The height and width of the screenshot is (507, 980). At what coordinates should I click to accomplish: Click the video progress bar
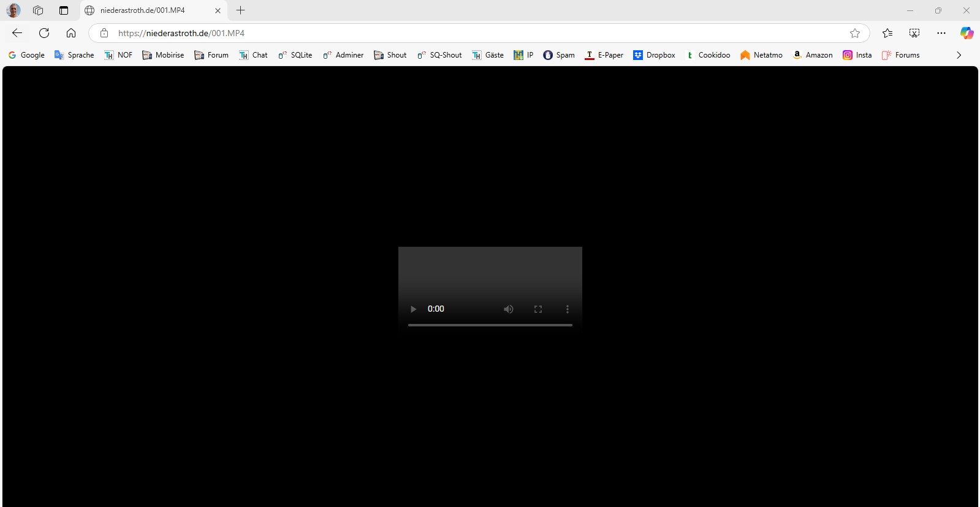(490, 325)
